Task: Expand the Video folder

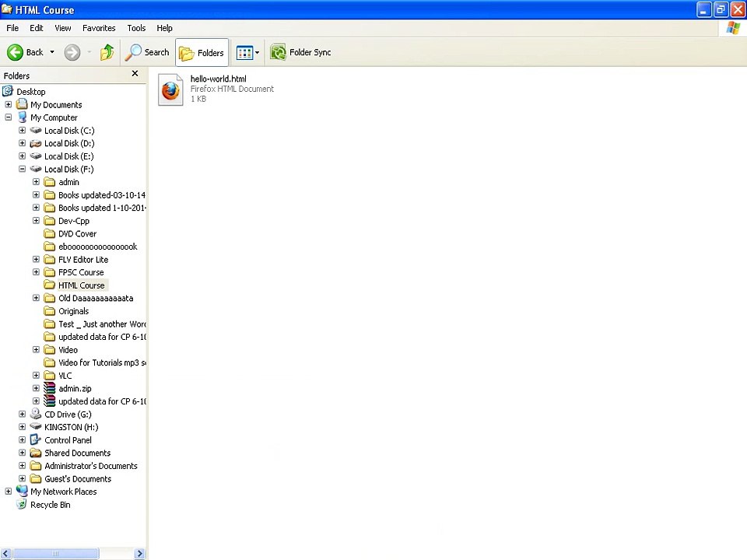Action: (x=36, y=349)
